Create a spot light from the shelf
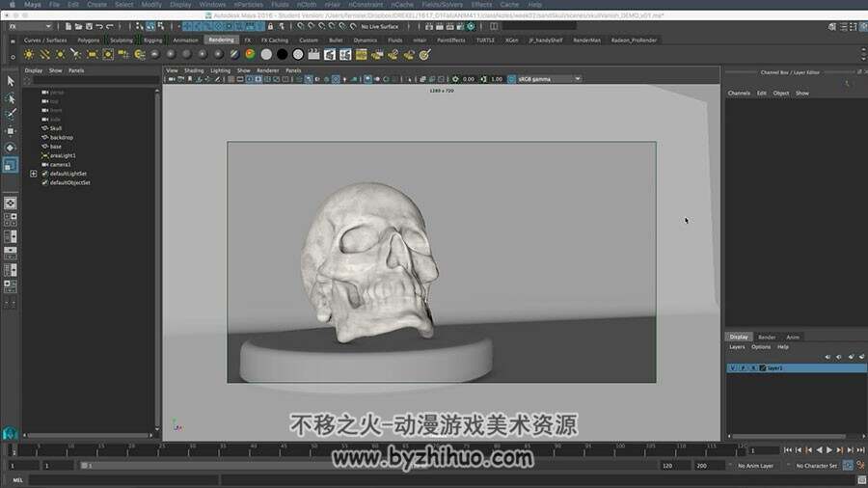 pyautogui.click(x=76, y=55)
